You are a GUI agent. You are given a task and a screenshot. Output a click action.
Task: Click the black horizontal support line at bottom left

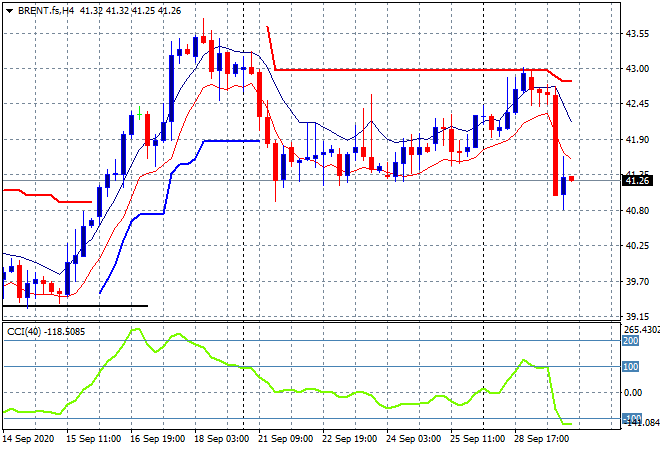click(x=75, y=306)
